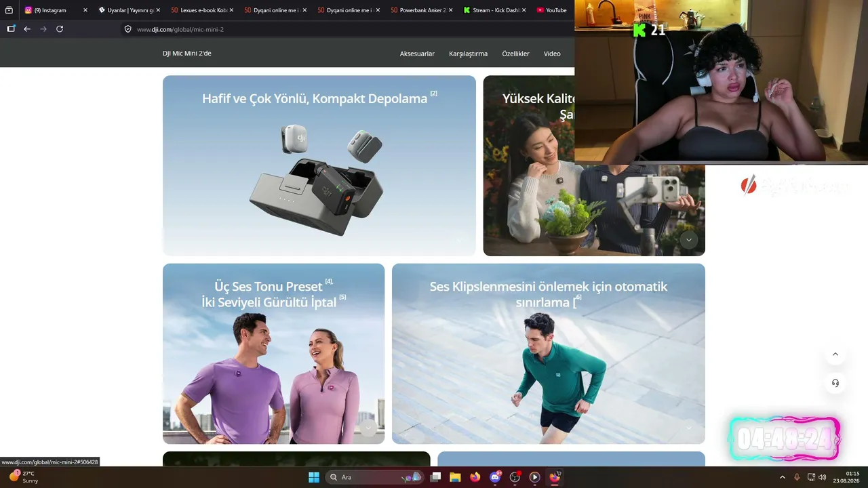868x488 pixels.
Task: Open the Aksesuarlar navigation link
Action: click(x=417, y=54)
